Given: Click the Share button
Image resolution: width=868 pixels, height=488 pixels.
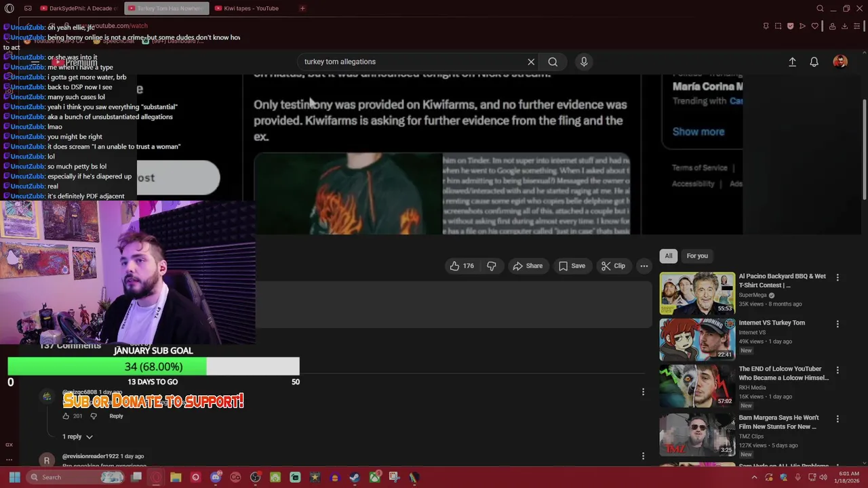Looking at the screenshot, I should coord(527,266).
